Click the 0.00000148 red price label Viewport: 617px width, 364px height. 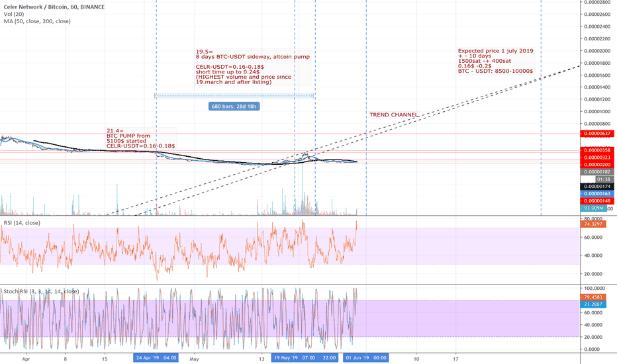tap(597, 201)
